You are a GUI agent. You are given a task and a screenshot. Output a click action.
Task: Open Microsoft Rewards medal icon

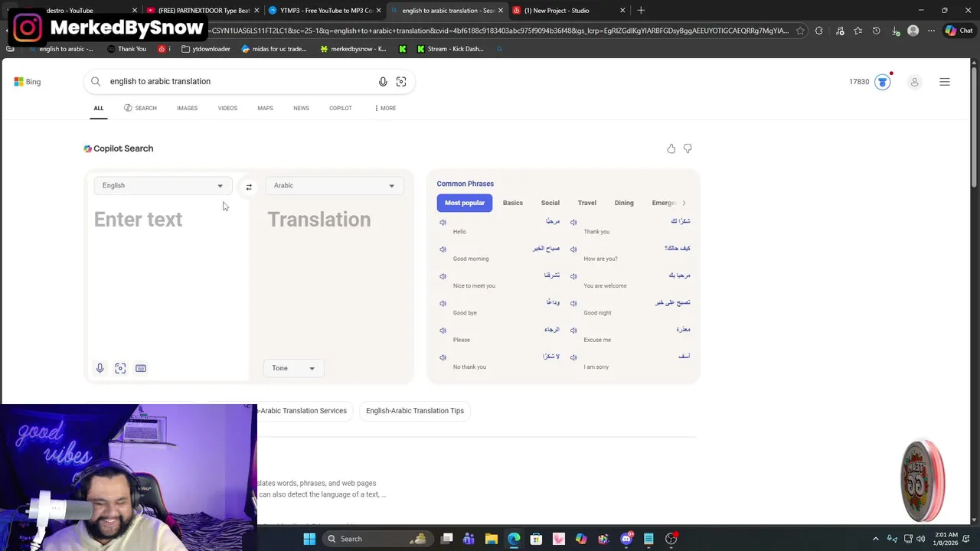click(883, 82)
